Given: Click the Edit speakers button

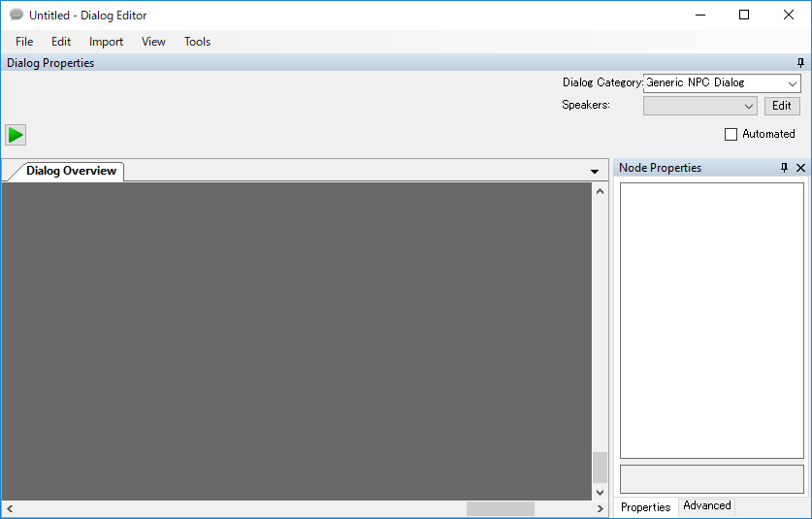Looking at the screenshot, I should pyautogui.click(x=782, y=106).
